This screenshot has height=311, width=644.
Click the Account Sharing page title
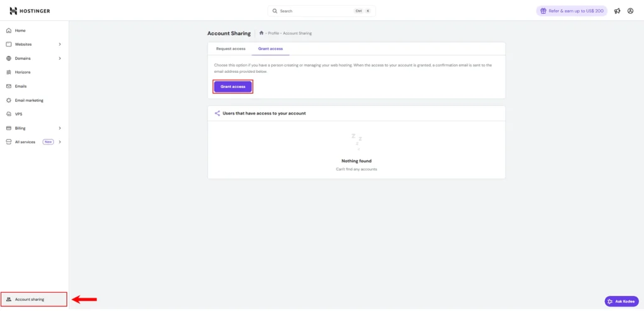[229, 33]
